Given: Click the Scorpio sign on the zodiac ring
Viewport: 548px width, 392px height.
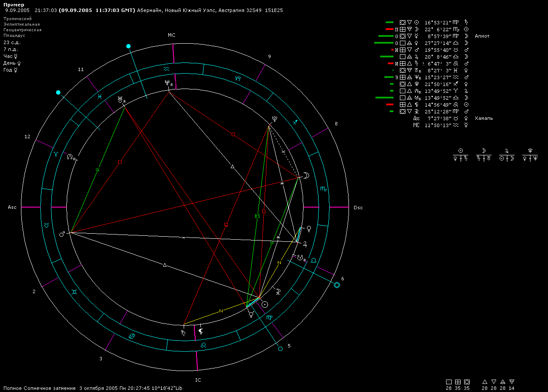Looking at the screenshot, I should pos(324,188).
